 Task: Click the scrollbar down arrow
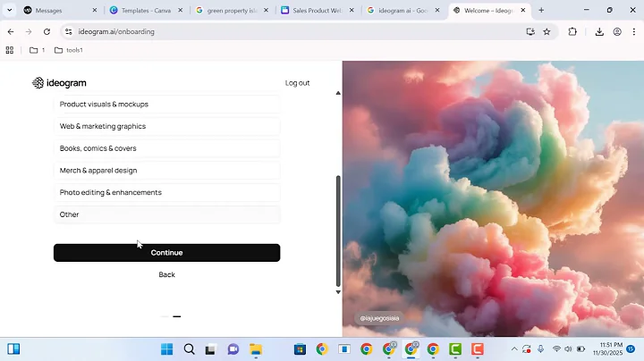pyautogui.click(x=338, y=292)
